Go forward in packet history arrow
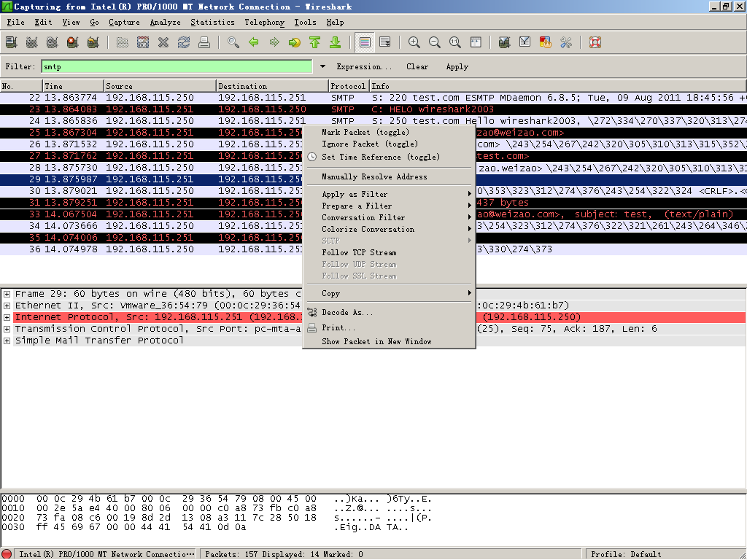Image resolution: width=747 pixels, height=560 pixels. click(x=274, y=42)
